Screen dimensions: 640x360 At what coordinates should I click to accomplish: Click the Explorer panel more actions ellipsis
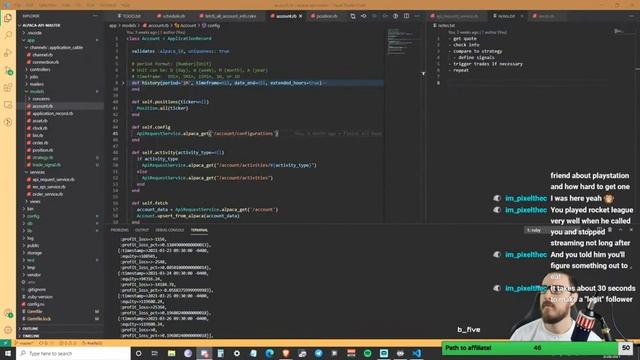point(95,16)
